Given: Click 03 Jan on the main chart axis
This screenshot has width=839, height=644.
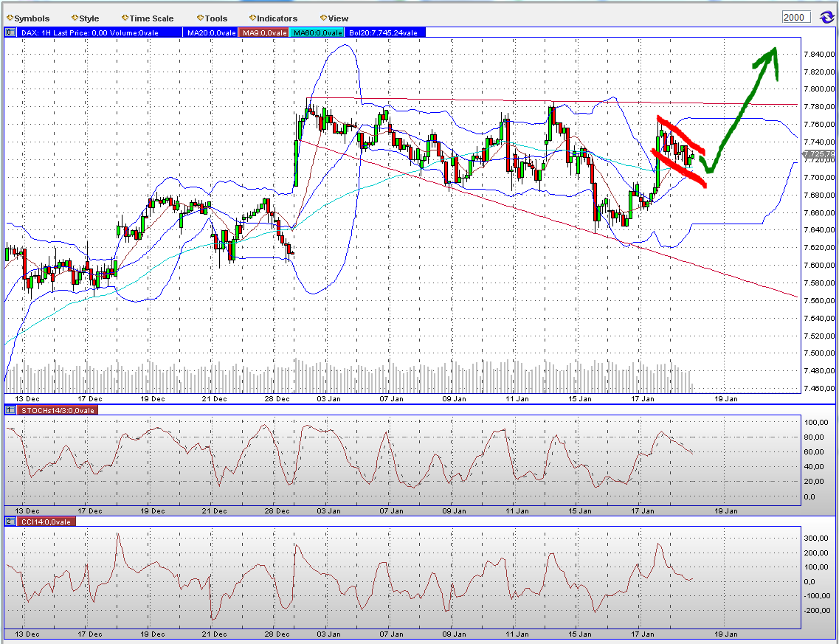Looking at the screenshot, I should 328,398.
